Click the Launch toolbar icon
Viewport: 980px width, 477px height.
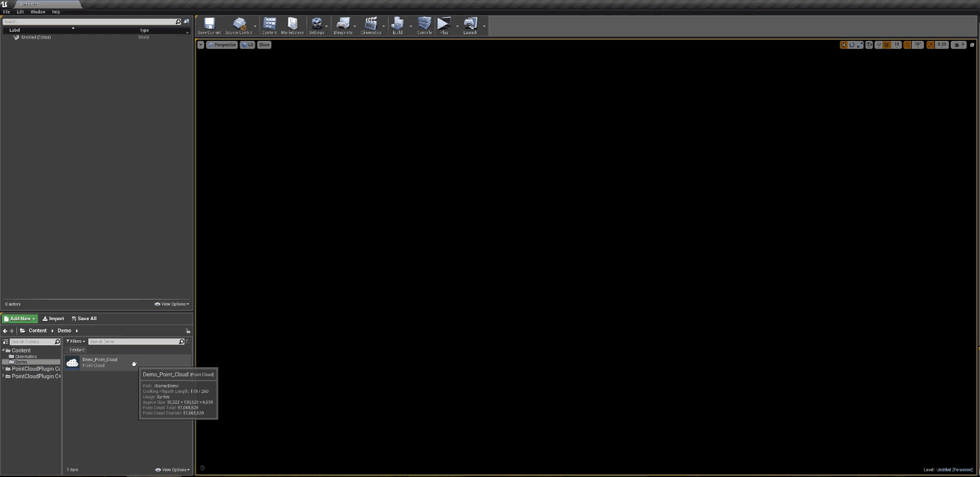470,26
